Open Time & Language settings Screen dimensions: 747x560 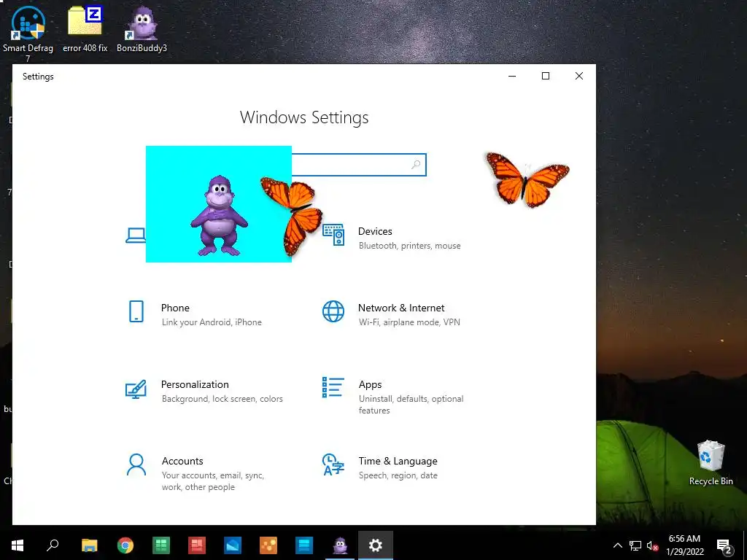click(398, 461)
